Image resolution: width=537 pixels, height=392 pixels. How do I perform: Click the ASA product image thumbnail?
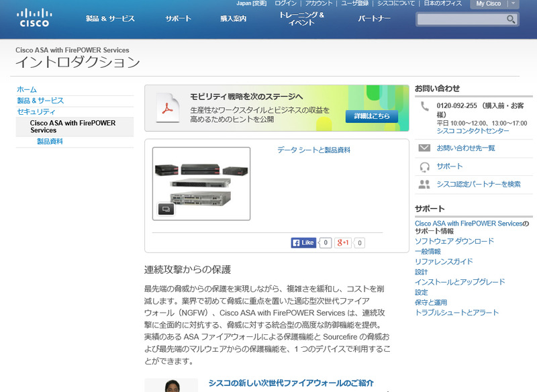tap(201, 181)
